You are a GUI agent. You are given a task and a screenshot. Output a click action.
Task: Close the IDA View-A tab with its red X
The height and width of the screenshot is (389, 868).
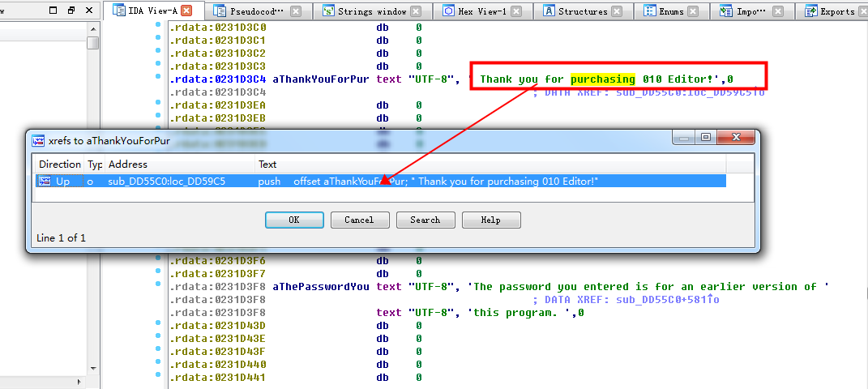186,10
